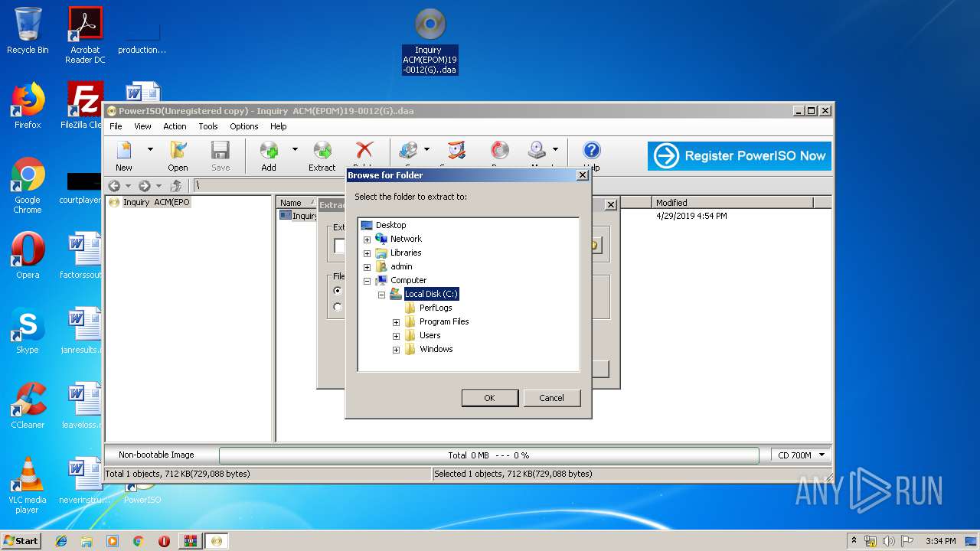The width and height of the screenshot is (980, 551).
Task: Expand the Libraries node
Action: [x=367, y=253]
